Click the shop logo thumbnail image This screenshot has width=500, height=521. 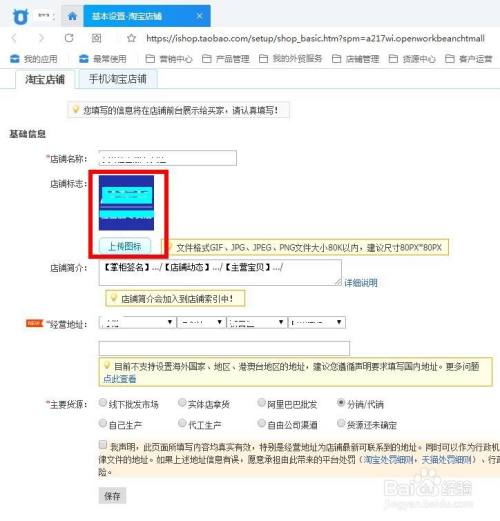(x=126, y=203)
